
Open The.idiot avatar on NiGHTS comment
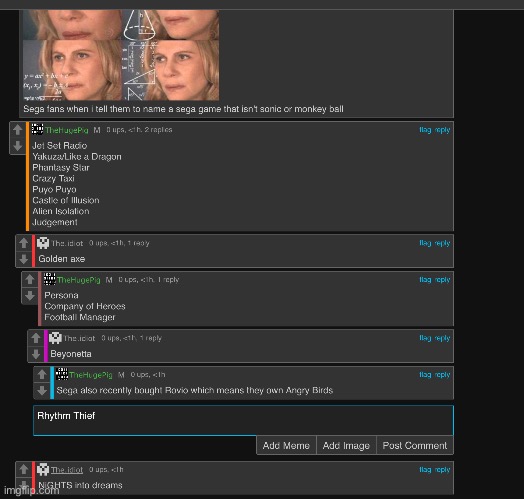coord(43,469)
